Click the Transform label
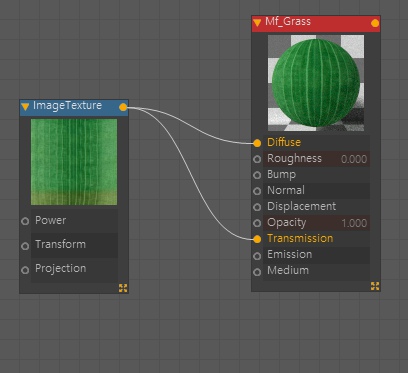This screenshot has width=408, height=373. (x=60, y=244)
